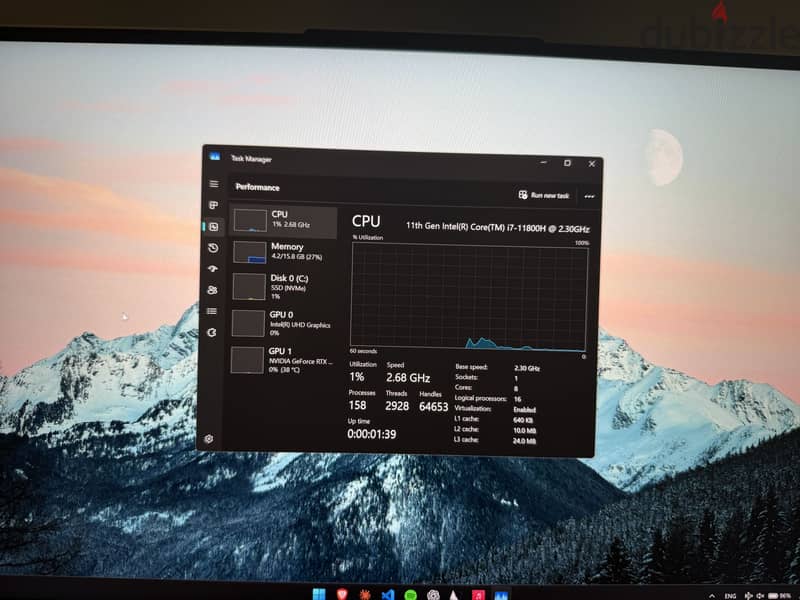Go to the Processes page icon

click(x=213, y=205)
